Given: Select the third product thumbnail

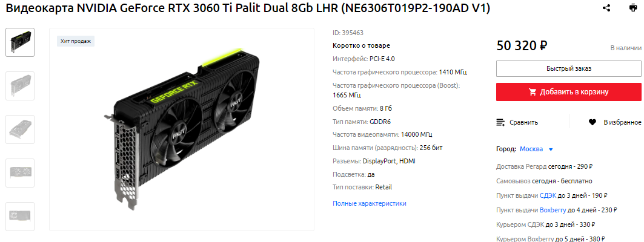Looking at the screenshot, I should coord(20,129).
